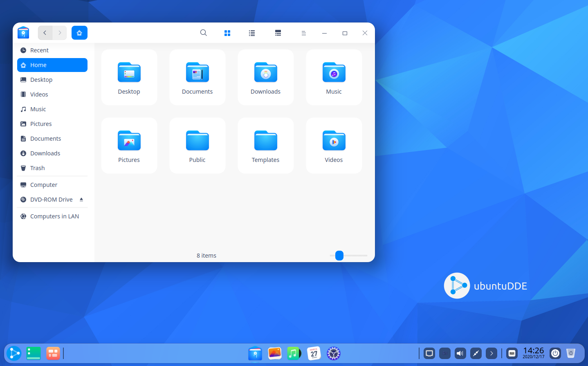Screen dimensions: 588x366
Task: Toggle the display settings tray icon
Action: click(429, 353)
